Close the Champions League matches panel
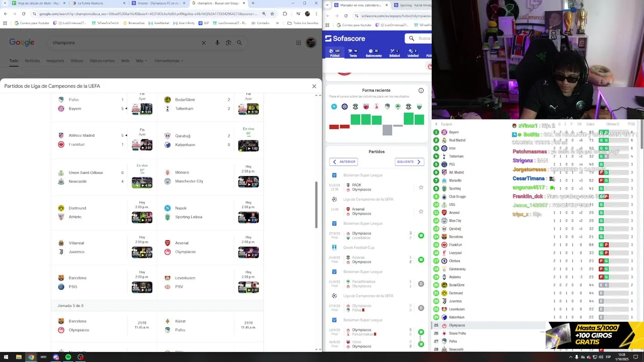Image resolution: width=644 pixels, height=362 pixels. coord(314,86)
